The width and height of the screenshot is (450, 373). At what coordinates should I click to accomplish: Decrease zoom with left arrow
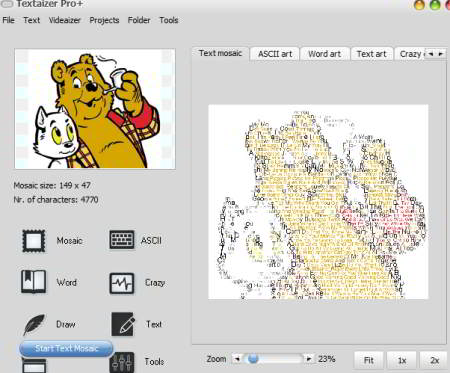237,359
